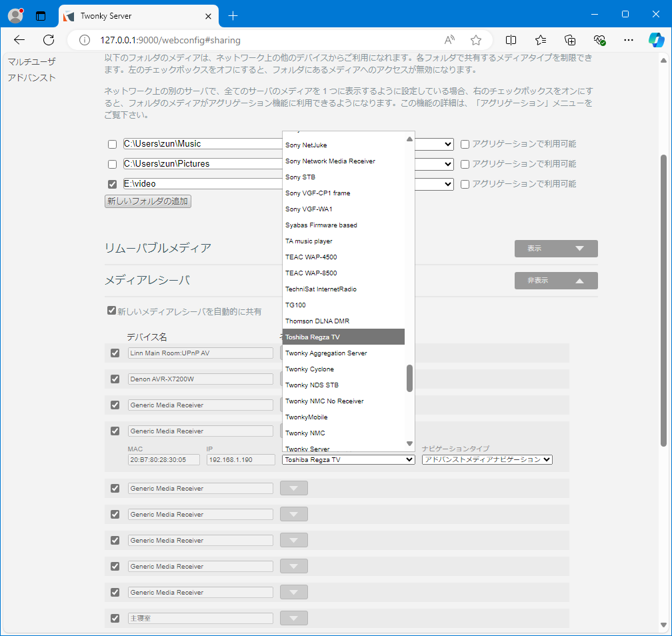The image size is (672, 636).
Task: Uncheck sharing for E:\video folder
Action: (112, 184)
